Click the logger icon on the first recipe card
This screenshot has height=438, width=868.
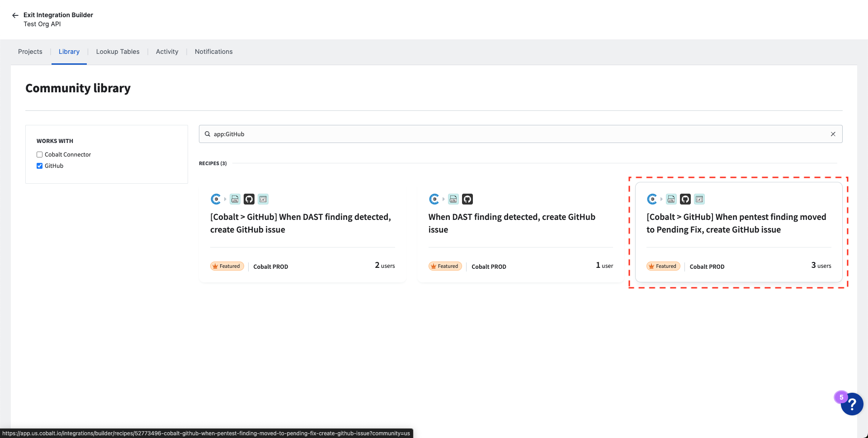point(235,199)
